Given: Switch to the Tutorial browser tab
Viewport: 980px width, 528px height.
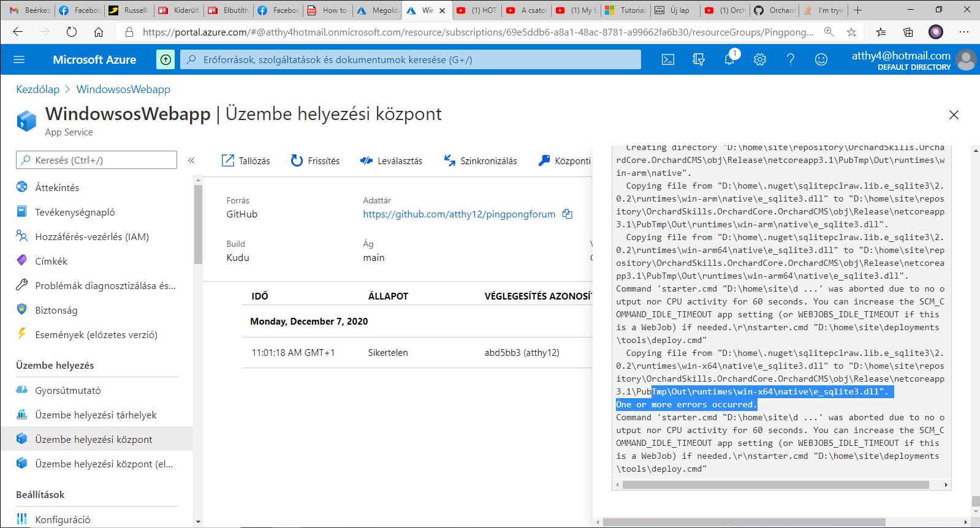Looking at the screenshot, I should coord(626,10).
